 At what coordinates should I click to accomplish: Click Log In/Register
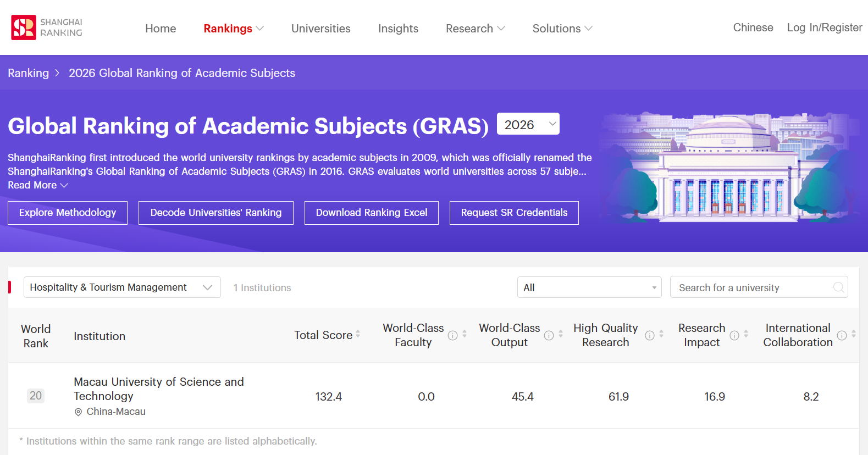pos(825,27)
